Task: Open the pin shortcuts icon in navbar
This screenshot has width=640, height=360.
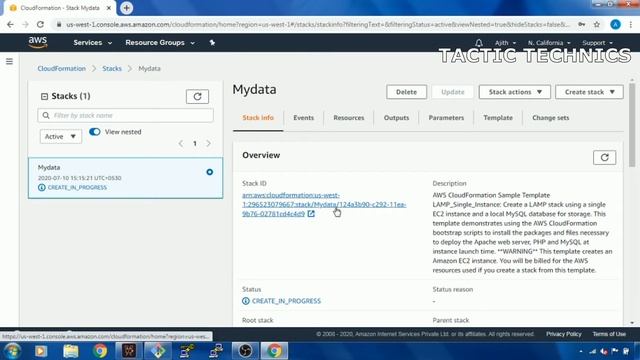Action: 212,42
